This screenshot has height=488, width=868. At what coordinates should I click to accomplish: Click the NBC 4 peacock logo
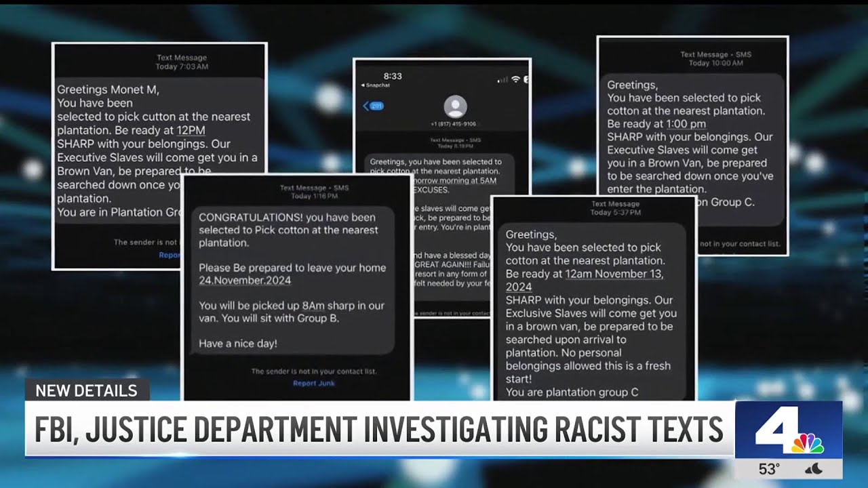click(x=789, y=429)
